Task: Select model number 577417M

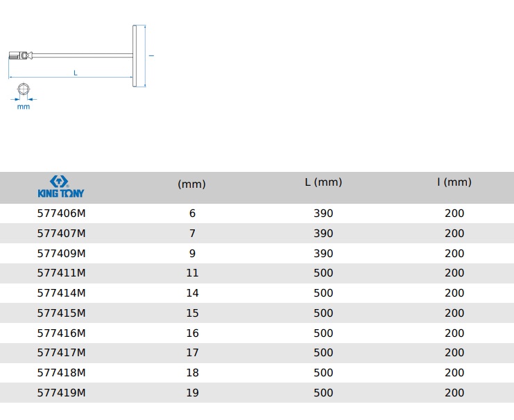Action: (x=61, y=353)
